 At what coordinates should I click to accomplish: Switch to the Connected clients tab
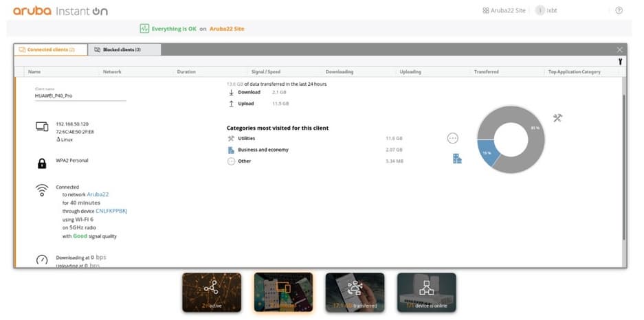51,49
